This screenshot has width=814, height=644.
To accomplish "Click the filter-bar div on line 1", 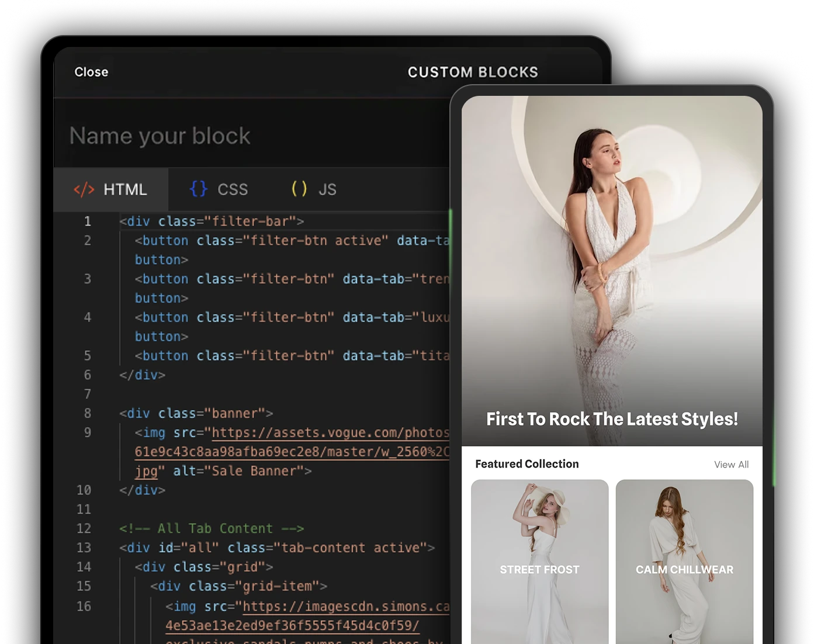I will (210, 221).
